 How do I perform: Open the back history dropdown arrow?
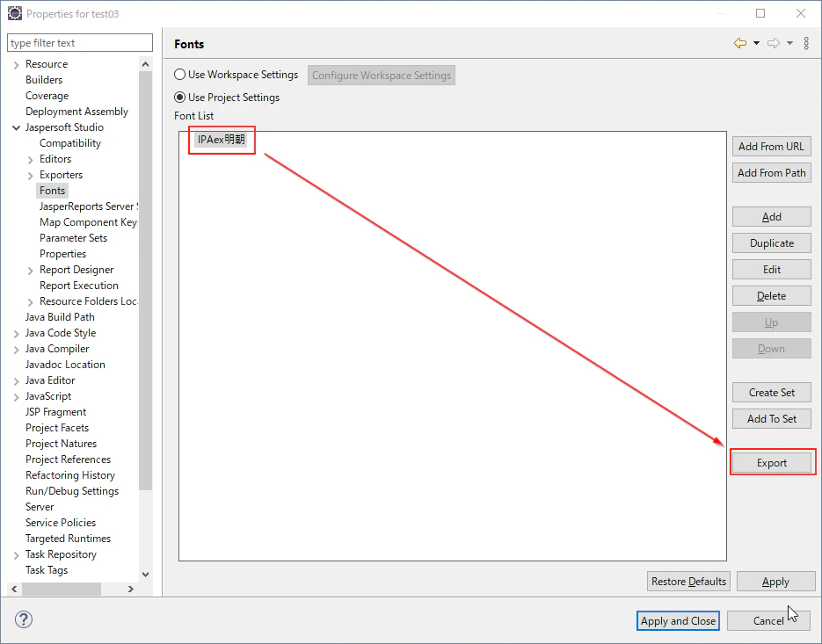point(756,44)
